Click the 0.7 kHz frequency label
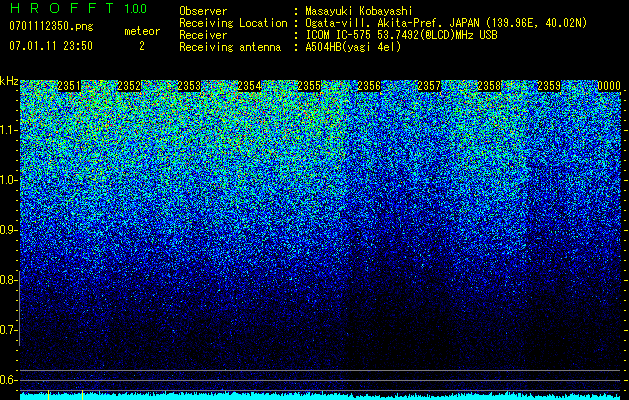 tap(8, 330)
